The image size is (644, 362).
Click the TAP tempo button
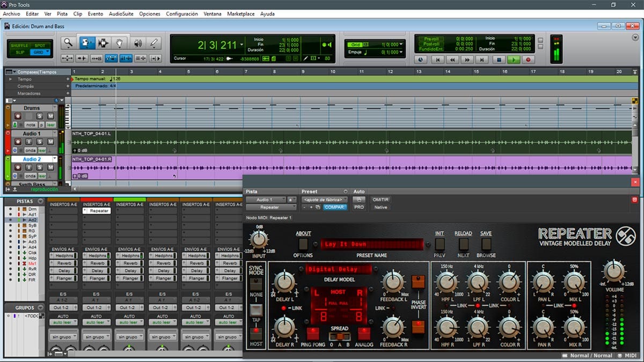click(257, 310)
